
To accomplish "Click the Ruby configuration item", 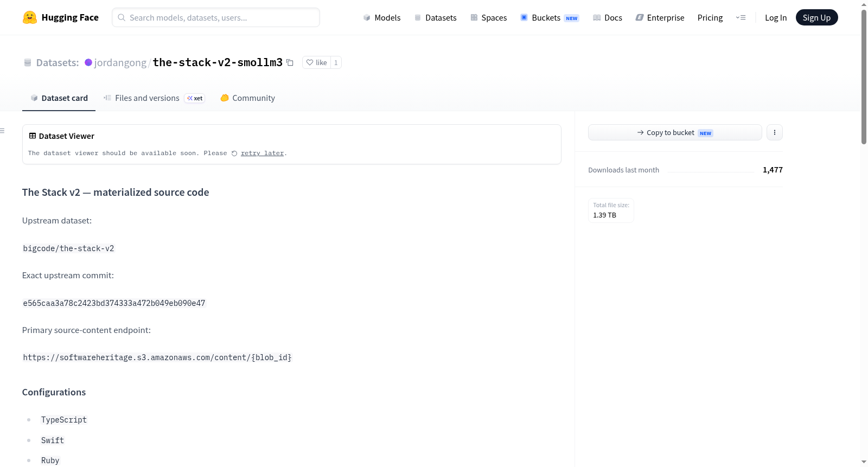I will pyautogui.click(x=50, y=460).
